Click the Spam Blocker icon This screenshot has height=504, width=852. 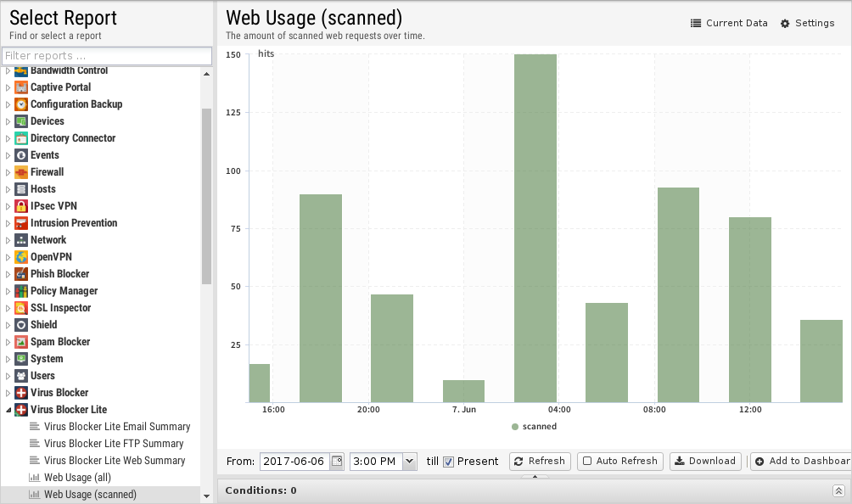pyautogui.click(x=22, y=342)
